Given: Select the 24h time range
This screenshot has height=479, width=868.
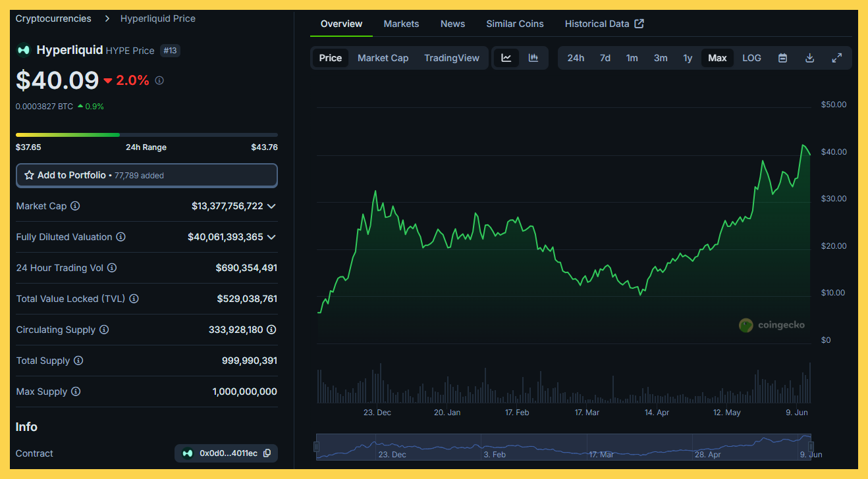Looking at the screenshot, I should (576, 58).
